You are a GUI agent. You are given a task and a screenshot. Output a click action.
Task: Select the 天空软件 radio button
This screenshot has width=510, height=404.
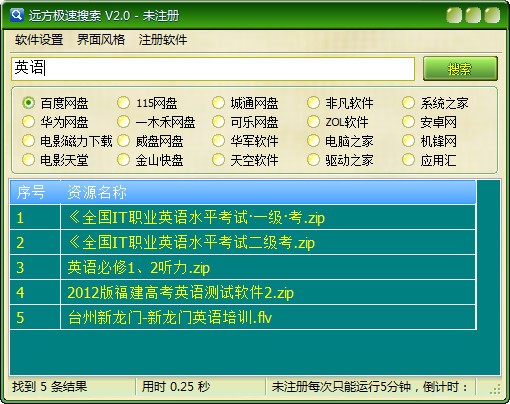218,160
